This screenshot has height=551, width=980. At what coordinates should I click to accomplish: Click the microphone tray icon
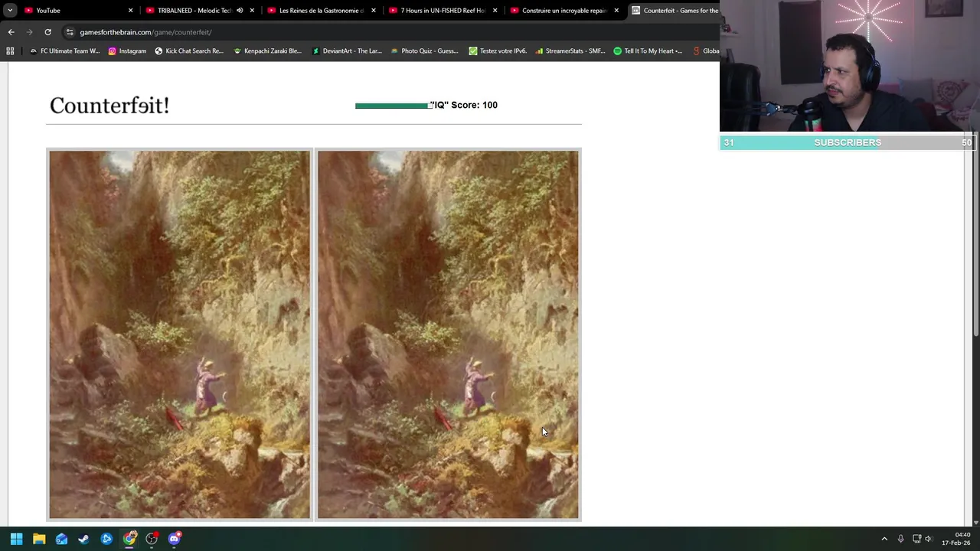click(900, 539)
